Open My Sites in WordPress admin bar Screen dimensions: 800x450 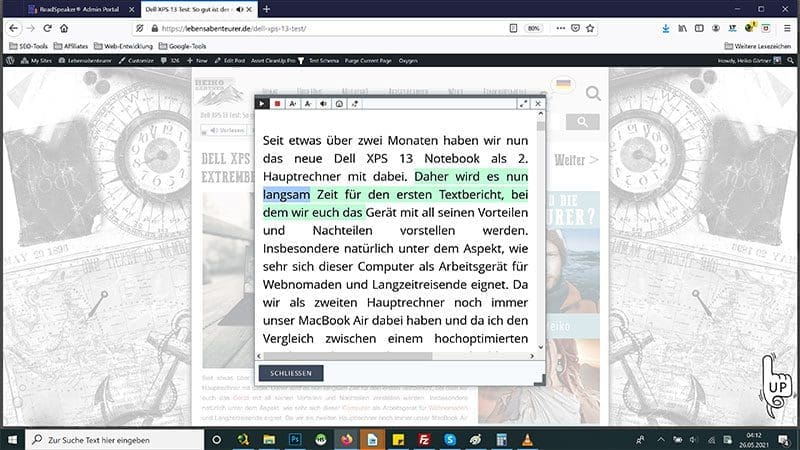pyautogui.click(x=36, y=60)
